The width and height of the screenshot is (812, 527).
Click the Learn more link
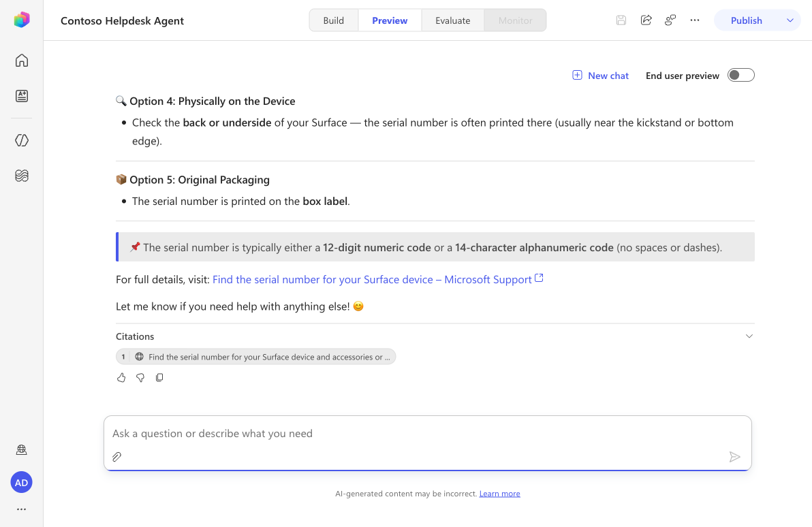(x=499, y=494)
